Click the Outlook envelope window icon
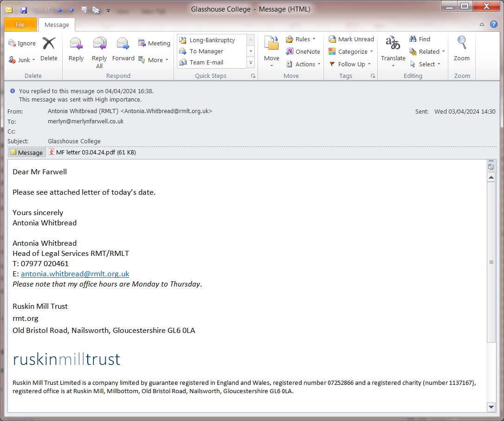 (x=9, y=10)
